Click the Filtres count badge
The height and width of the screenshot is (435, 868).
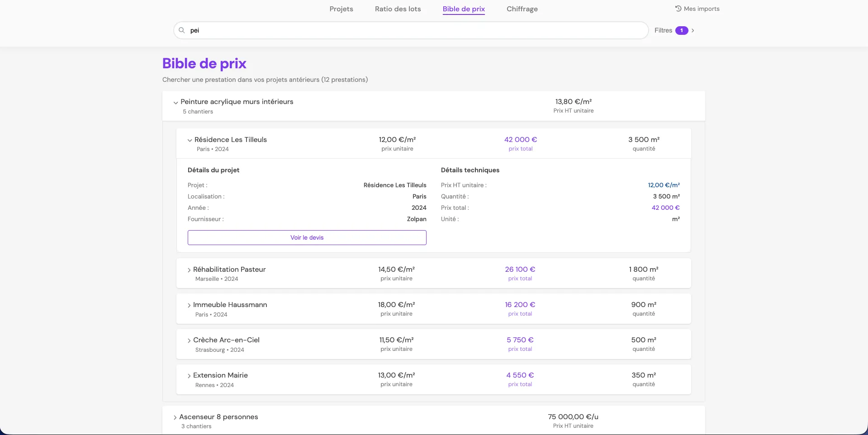pyautogui.click(x=682, y=30)
